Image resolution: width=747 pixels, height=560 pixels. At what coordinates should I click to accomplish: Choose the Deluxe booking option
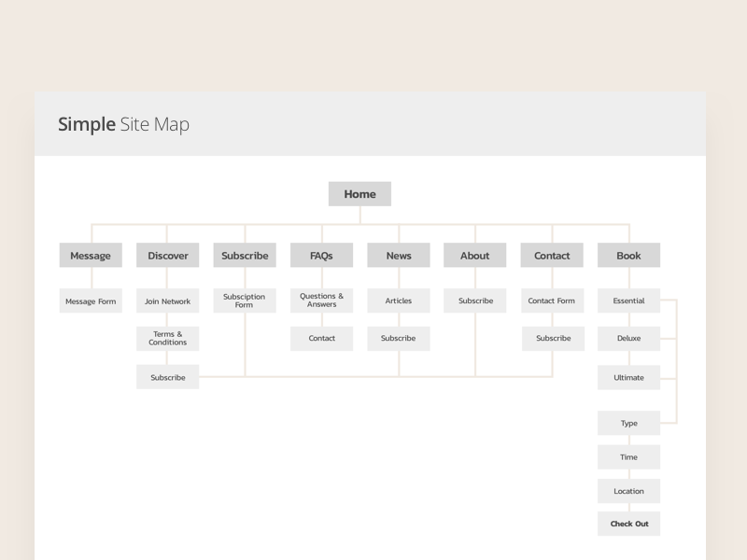pyautogui.click(x=628, y=338)
